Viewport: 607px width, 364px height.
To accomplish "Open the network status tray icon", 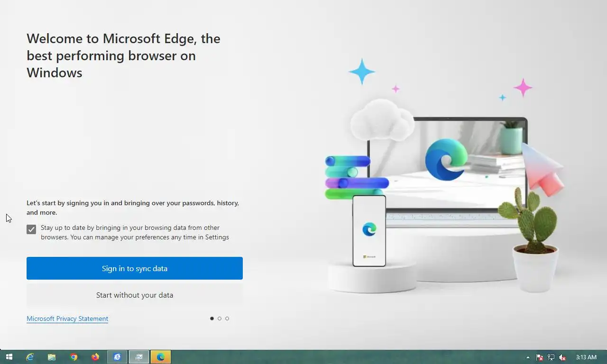I will [551, 357].
